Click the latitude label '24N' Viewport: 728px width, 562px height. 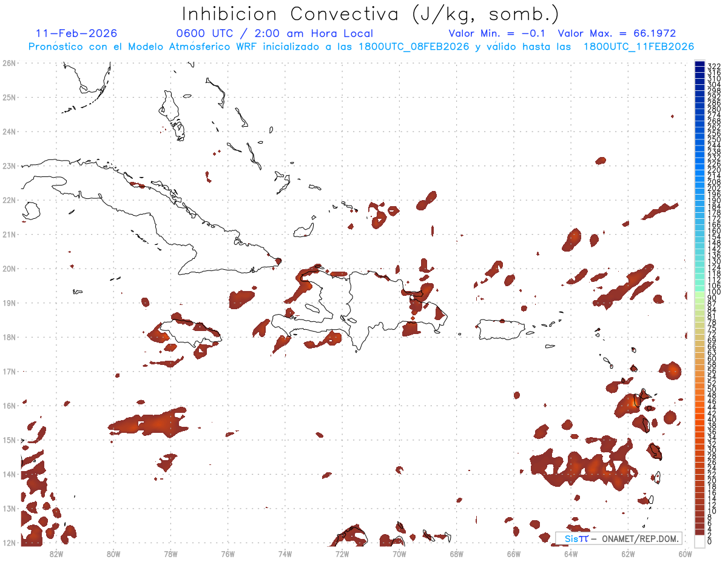click(x=9, y=131)
